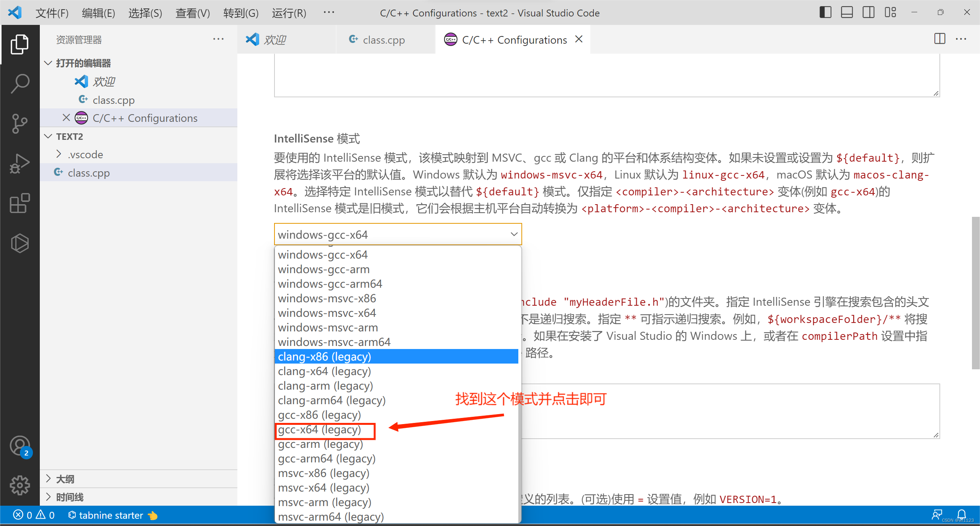Screen dimensions: 980x526
Task: Toggle secondary side bar layout icon
Action: click(868, 12)
